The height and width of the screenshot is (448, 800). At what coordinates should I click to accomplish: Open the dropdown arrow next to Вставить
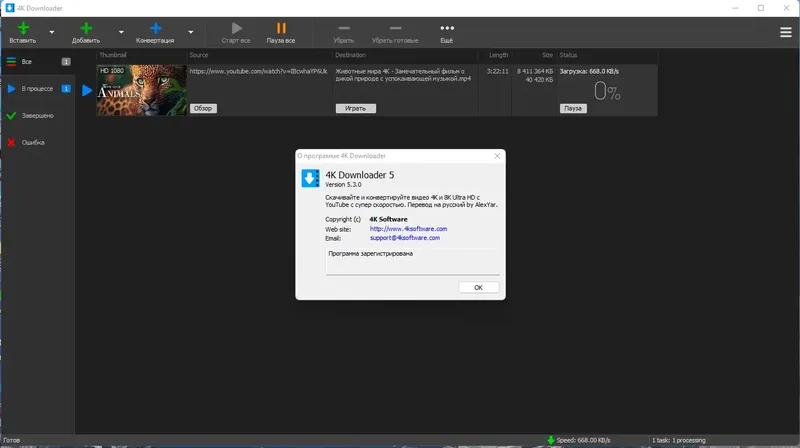[52, 32]
